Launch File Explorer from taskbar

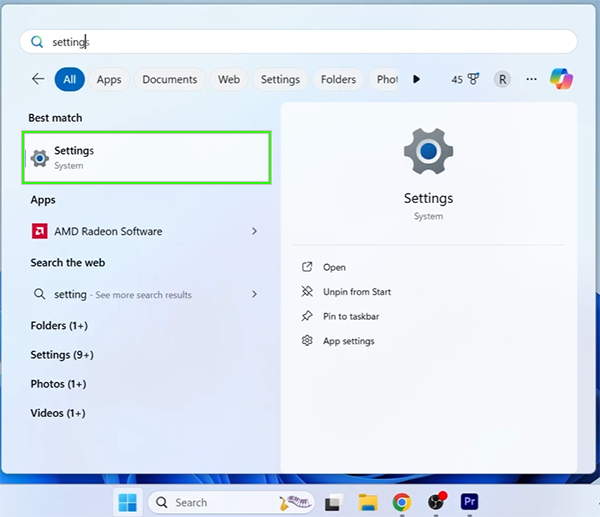368,502
